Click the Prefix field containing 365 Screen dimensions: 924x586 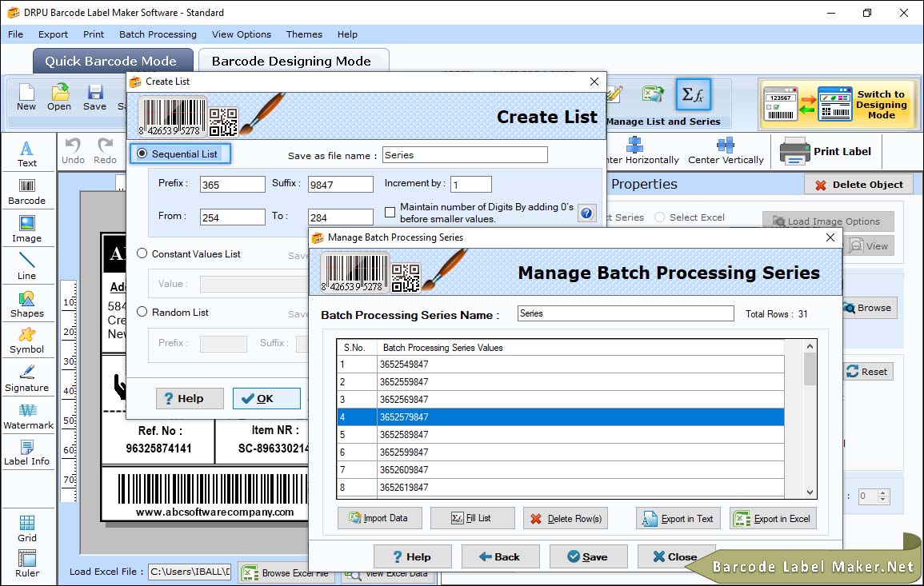tap(232, 185)
